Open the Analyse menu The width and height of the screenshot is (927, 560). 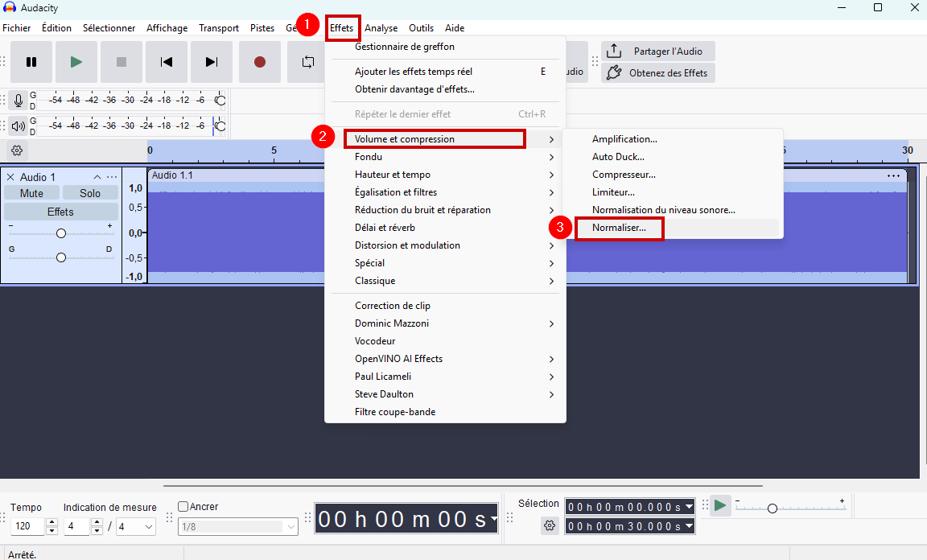click(381, 28)
